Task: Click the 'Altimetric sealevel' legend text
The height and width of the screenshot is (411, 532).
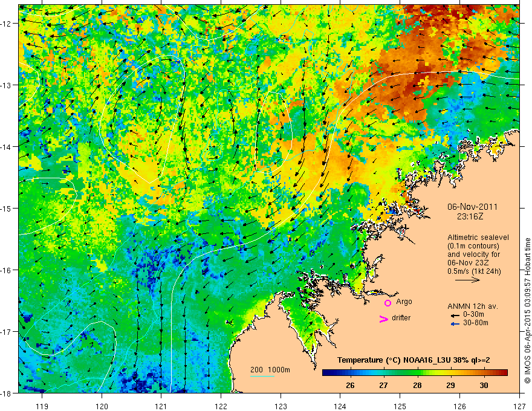Action: (x=478, y=238)
